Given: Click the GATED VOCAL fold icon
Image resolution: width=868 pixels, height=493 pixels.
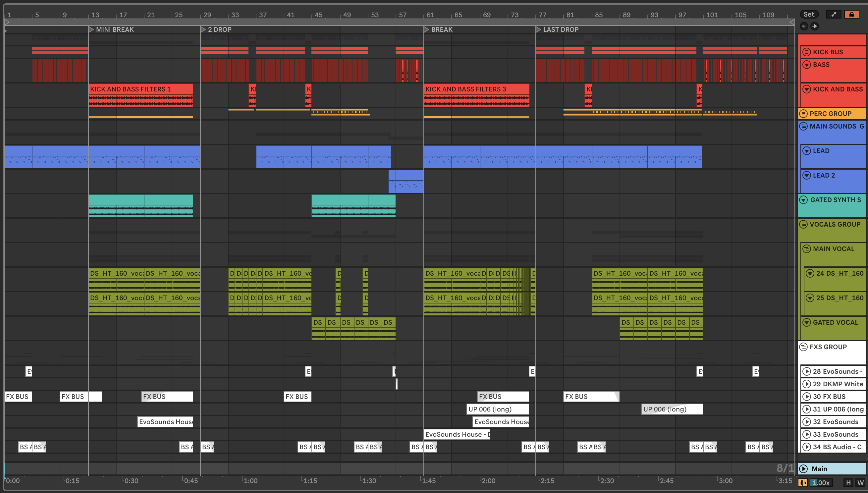Looking at the screenshot, I should pos(807,322).
